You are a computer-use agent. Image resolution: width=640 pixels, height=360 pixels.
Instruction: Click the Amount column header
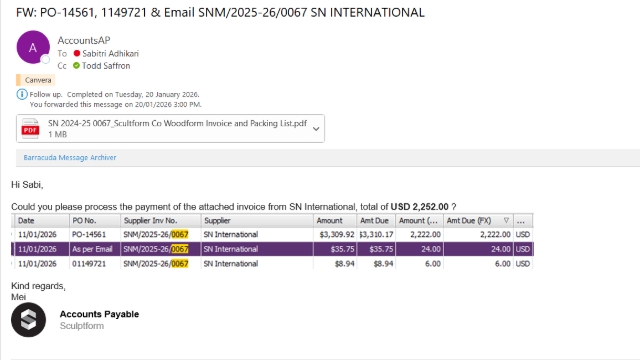(335, 221)
